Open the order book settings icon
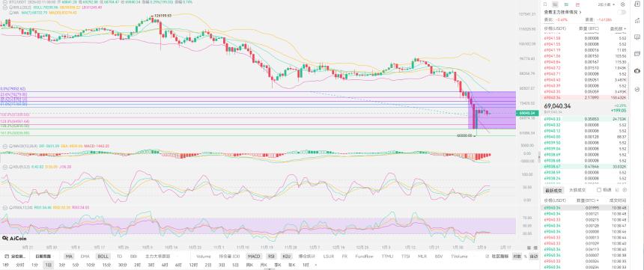The height and width of the screenshot is (270, 644). click(x=622, y=4)
